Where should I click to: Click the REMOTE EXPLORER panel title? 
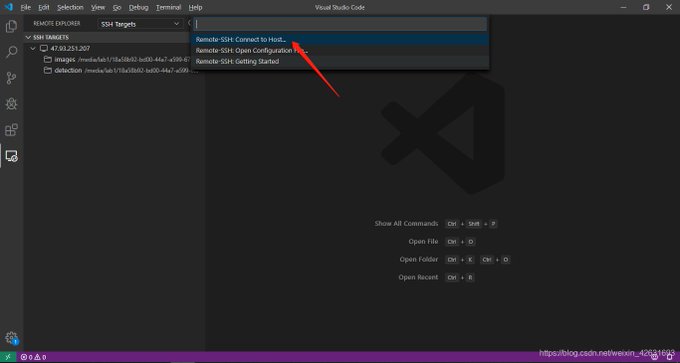pyautogui.click(x=57, y=24)
